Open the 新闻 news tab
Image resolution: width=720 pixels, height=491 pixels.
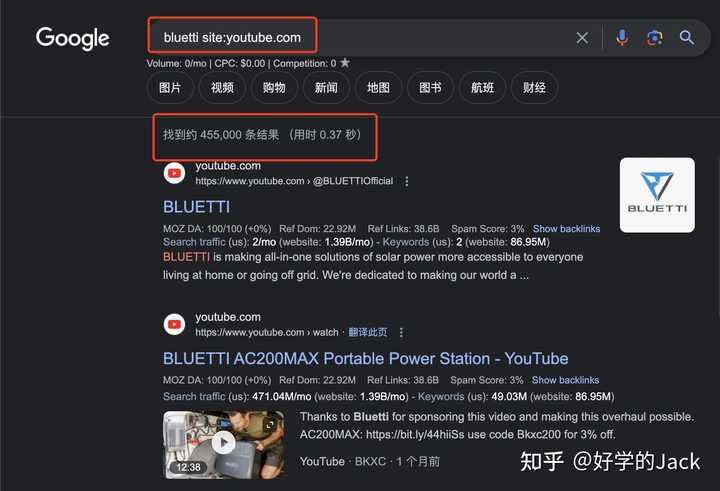tap(326, 87)
